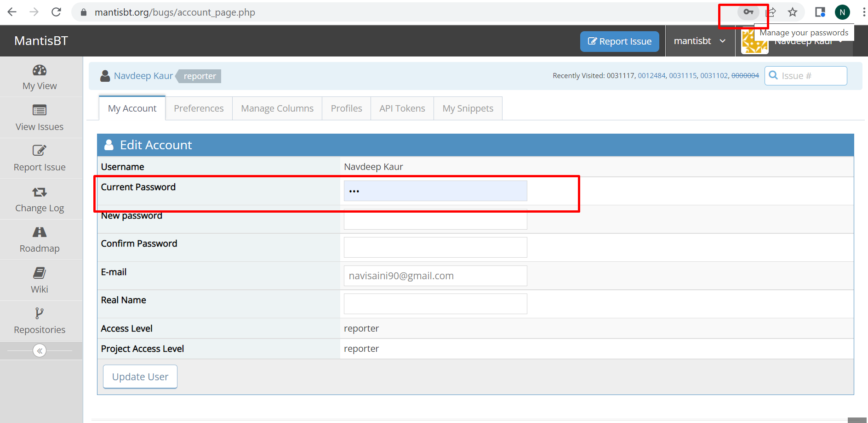Open My View dashboard icon in sidebar

point(40,70)
